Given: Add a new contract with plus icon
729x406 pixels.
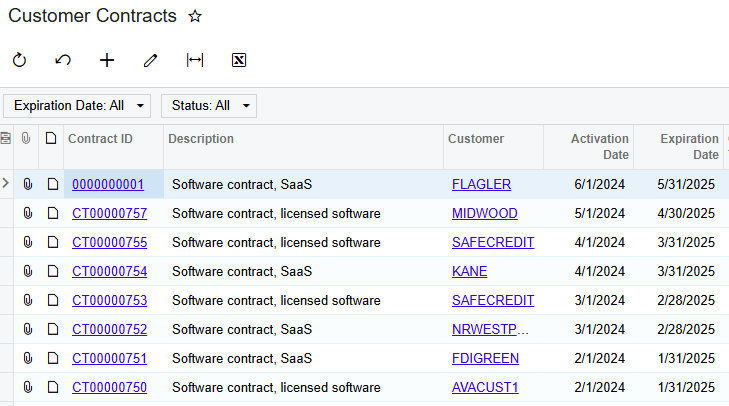Looking at the screenshot, I should click(107, 60).
